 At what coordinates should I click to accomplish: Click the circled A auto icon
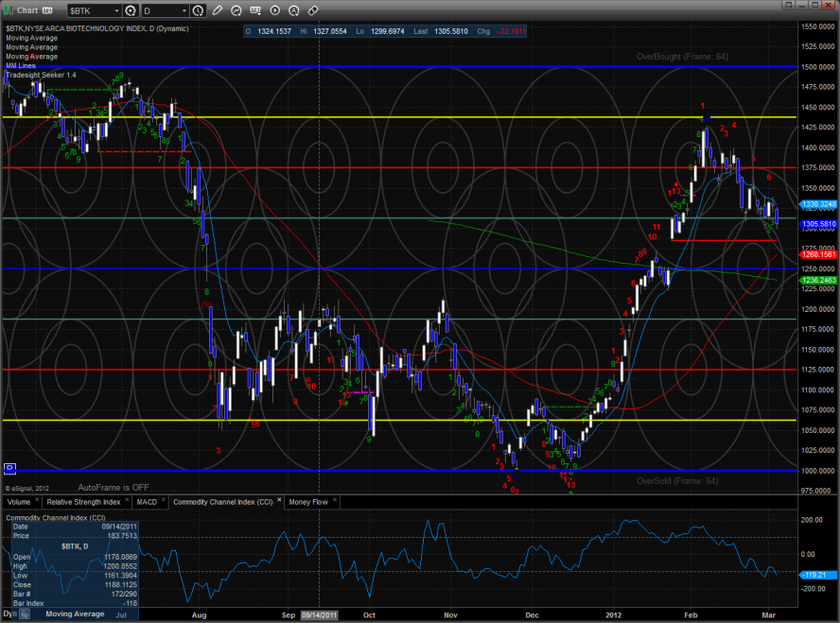293,10
